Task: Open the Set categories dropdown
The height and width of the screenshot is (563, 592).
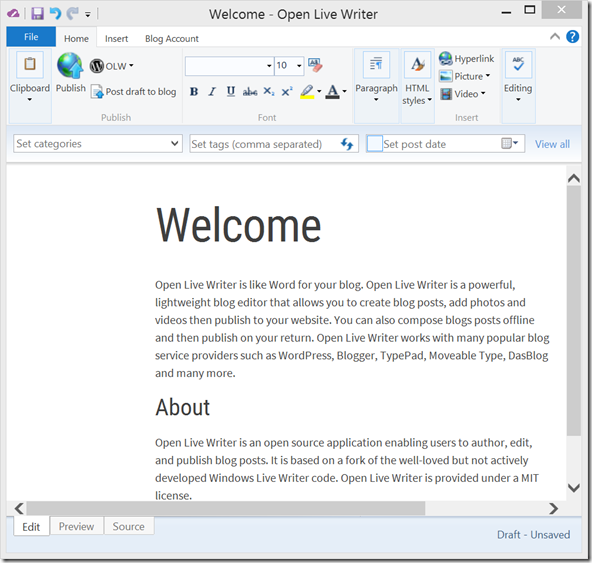Action: (98, 144)
